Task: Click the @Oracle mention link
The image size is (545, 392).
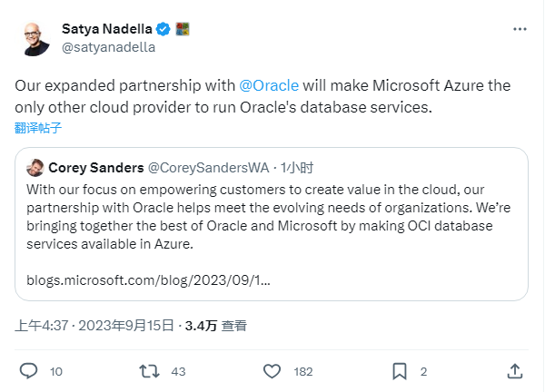Action: [268, 85]
